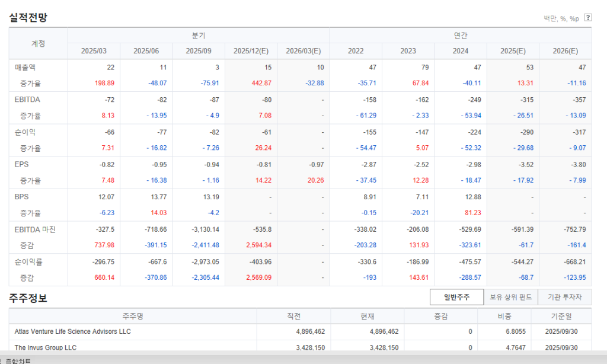Click the 비중 column header

tap(504, 316)
